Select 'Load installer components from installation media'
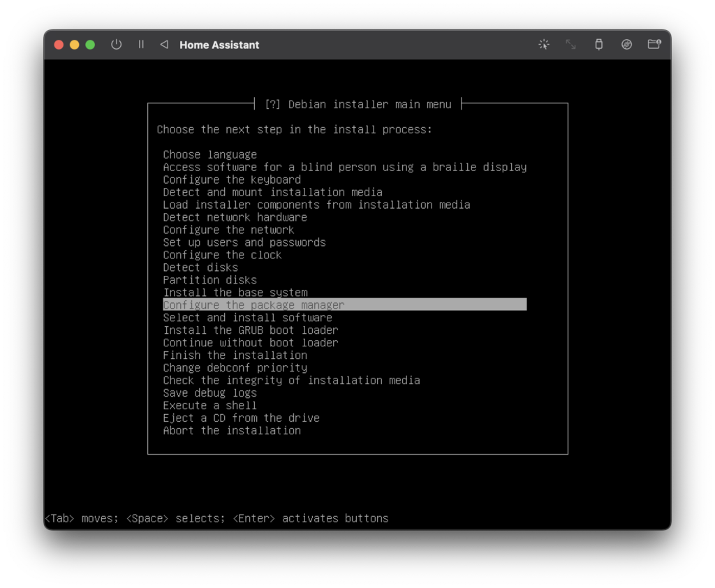Image resolution: width=715 pixels, height=588 pixels. coord(316,205)
